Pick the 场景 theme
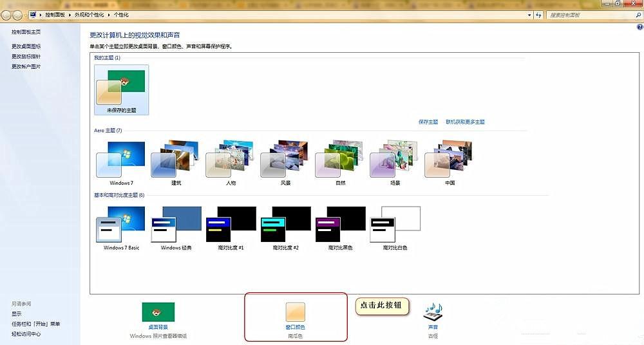 (x=395, y=163)
